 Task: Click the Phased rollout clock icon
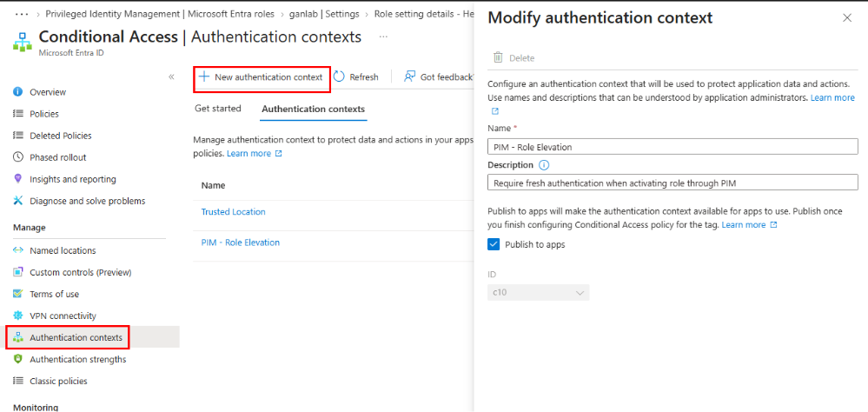[17, 157]
